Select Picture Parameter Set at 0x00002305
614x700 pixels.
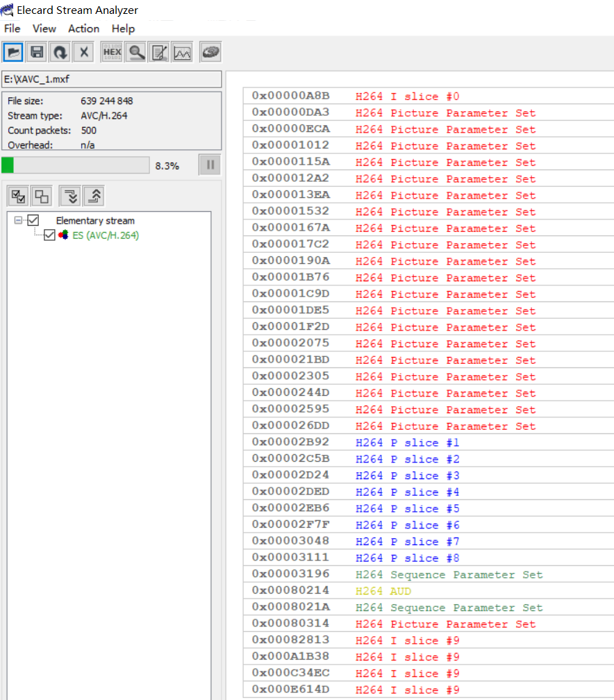point(429,376)
